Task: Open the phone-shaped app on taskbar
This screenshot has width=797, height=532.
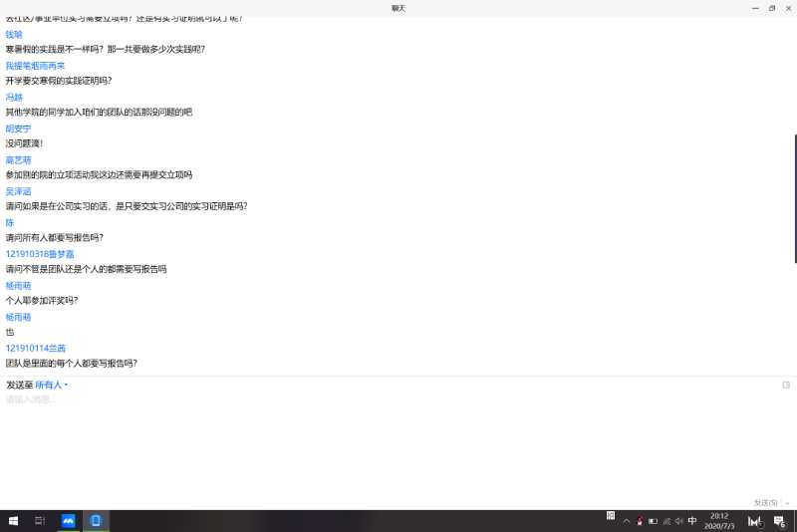Action: (96, 521)
